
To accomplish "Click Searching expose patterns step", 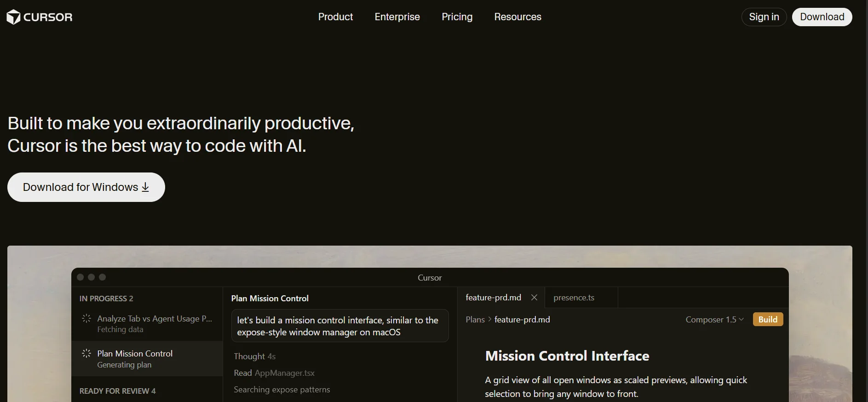I will point(282,390).
